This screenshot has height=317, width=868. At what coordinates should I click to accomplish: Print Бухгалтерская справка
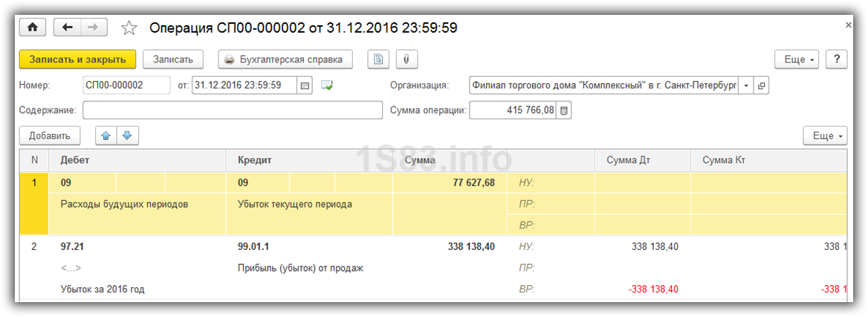click(x=285, y=60)
